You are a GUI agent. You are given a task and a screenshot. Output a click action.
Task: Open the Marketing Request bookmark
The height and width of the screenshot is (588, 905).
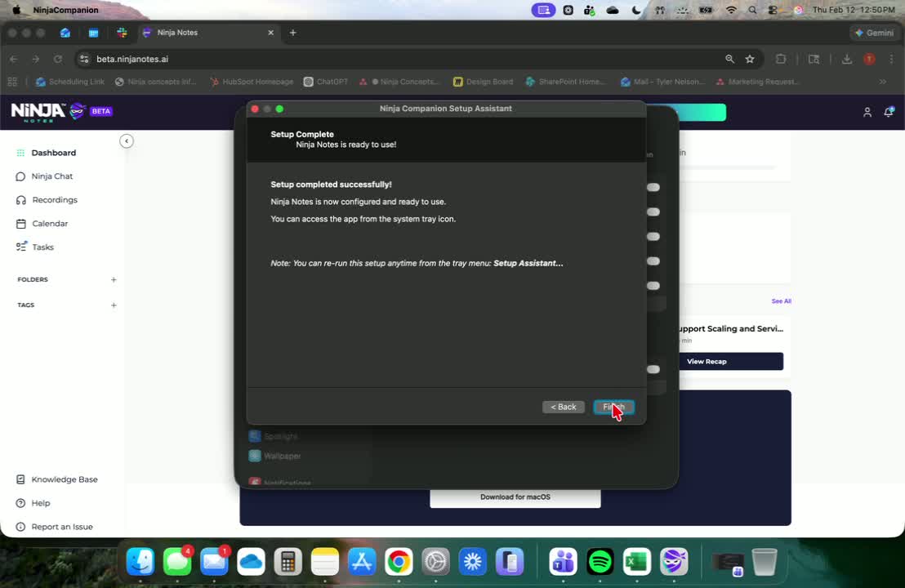[x=757, y=82]
